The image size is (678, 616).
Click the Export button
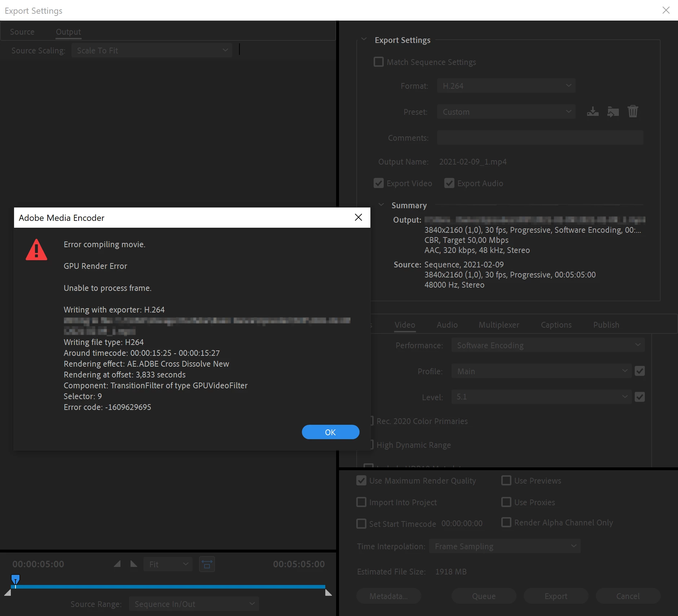pos(556,596)
